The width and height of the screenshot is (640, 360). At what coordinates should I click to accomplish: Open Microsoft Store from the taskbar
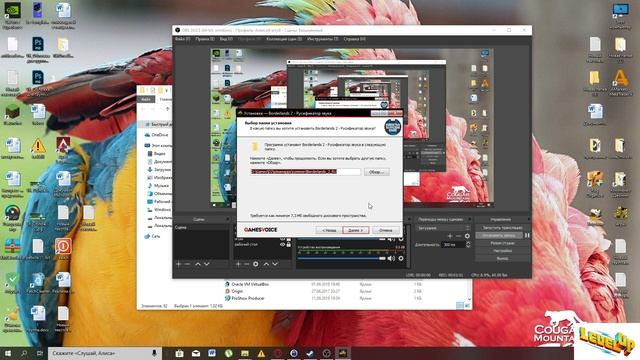pyautogui.click(x=179, y=353)
